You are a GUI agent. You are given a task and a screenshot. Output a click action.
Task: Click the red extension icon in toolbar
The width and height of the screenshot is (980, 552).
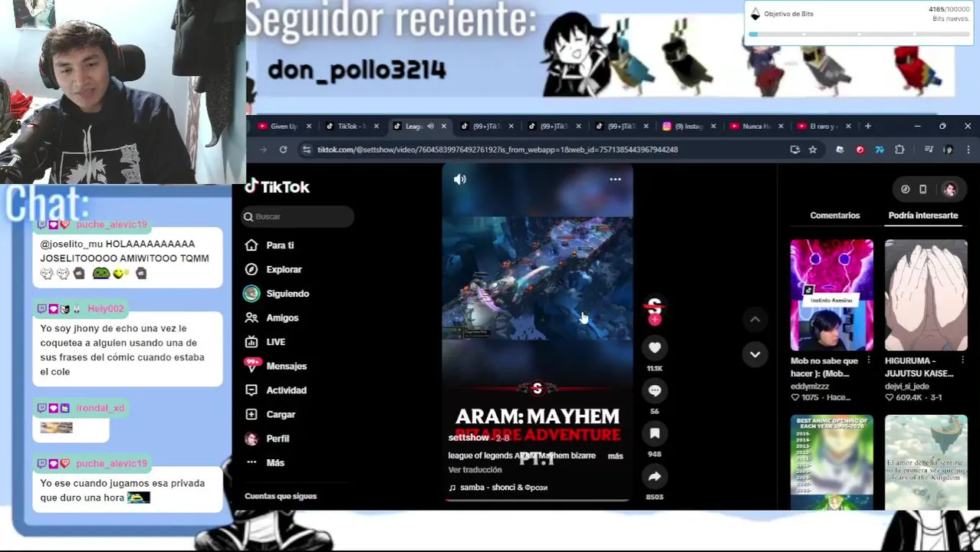[x=860, y=150]
